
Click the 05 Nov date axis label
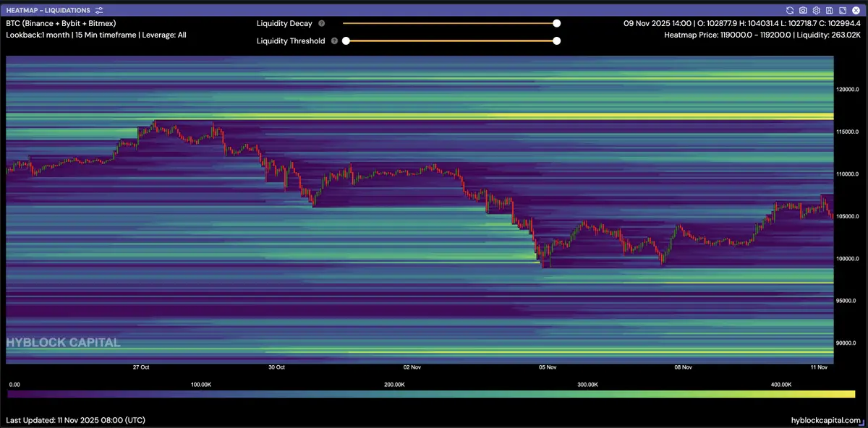tap(548, 367)
